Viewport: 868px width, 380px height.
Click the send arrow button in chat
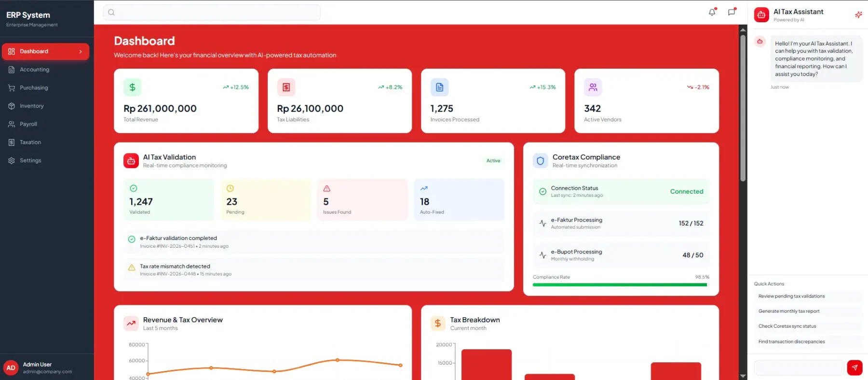(854, 367)
